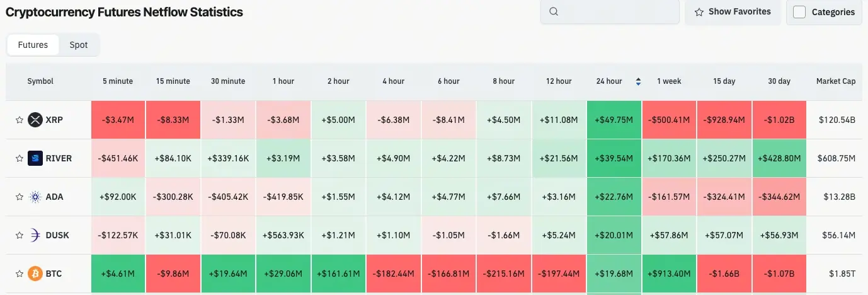Sort by 15 minute column
This screenshot has height=295, width=868.
click(173, 81)
